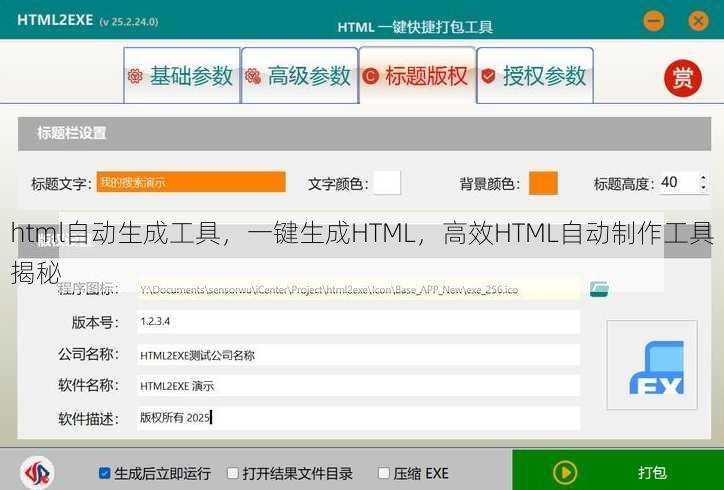Click the 程序图标 file path field
The image size is (724, 490).
358,290
